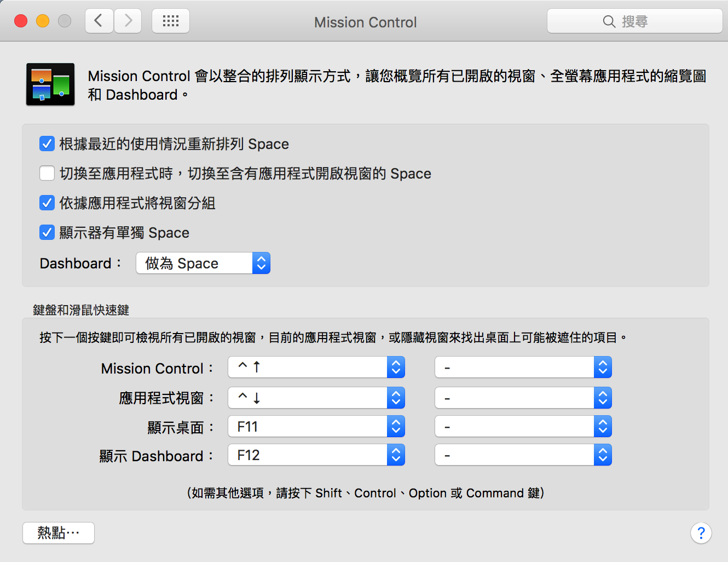The image size is (728, 562).
Task: Click the 熱點… hot corners button
Action: (x=59, y=533)
